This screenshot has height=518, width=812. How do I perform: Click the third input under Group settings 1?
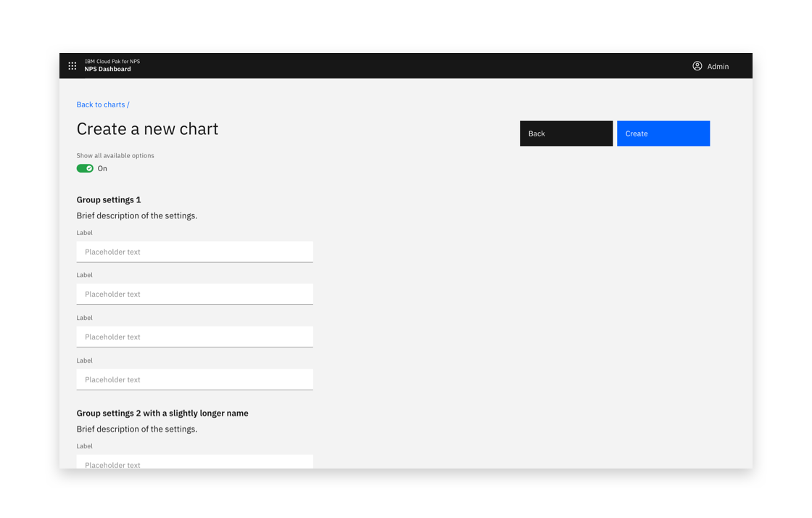[194, 336]
